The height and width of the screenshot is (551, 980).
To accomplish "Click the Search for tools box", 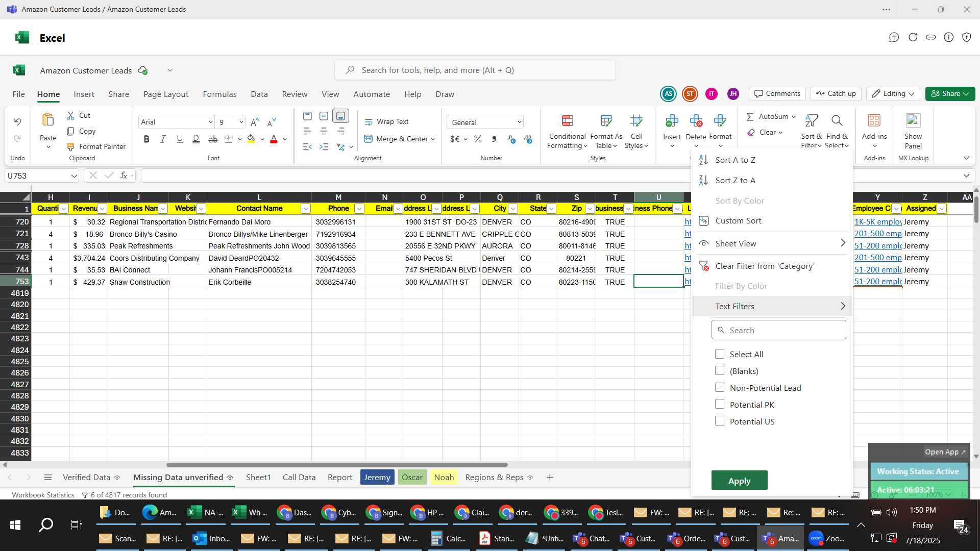I will coord(475,70).
